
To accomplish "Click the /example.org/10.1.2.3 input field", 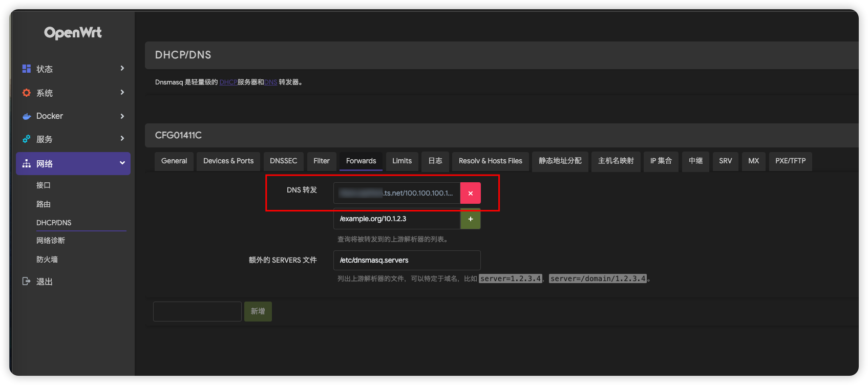I will (x=397, y=219).
